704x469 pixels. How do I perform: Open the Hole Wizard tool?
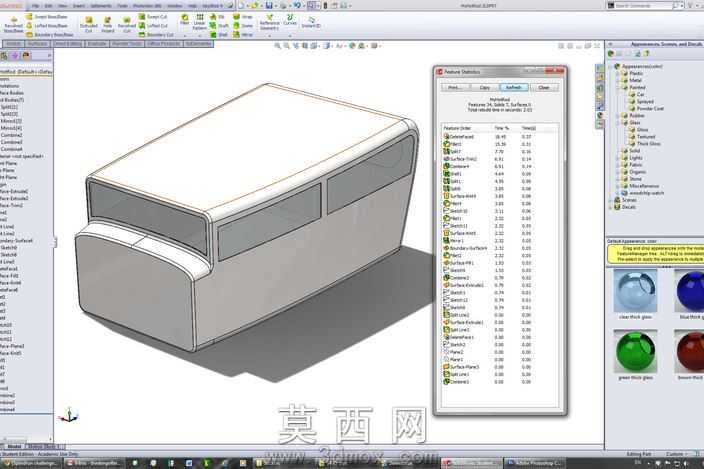pos(108,24)
